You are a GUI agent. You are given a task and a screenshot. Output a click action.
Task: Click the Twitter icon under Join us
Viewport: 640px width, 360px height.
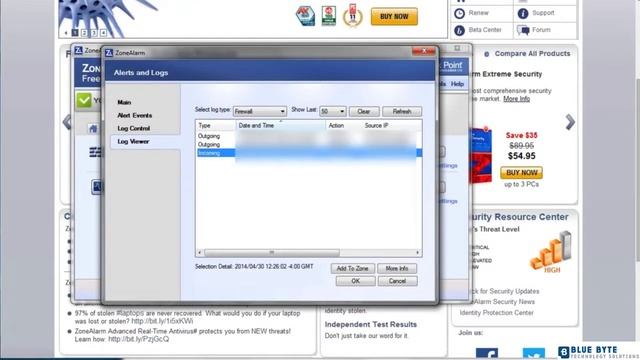tap(533, 353)
